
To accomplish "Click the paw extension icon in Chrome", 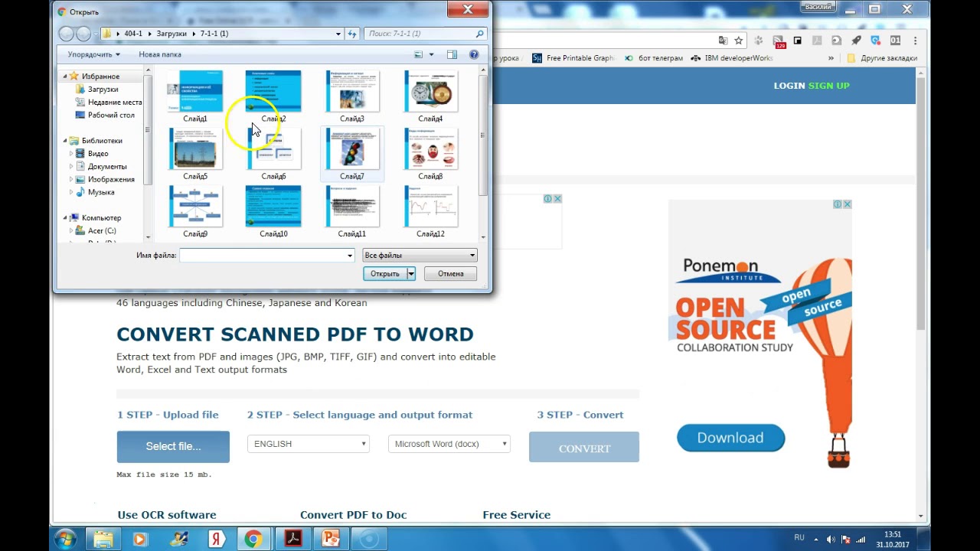I will pyautogui.click(x=759, y=41).
